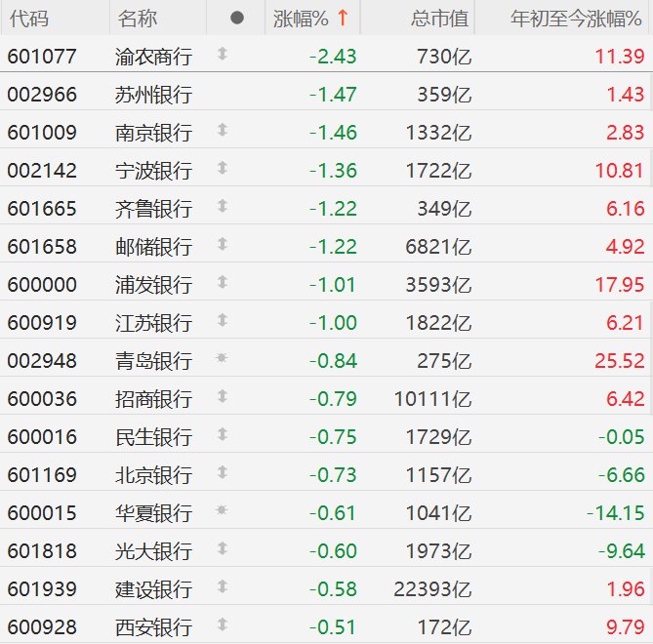Image resolution: width=653 pixels, height=644 pixels.
Task: Click the up-down arrow icon beside 西安银行
Action: (x=223, y=625)
